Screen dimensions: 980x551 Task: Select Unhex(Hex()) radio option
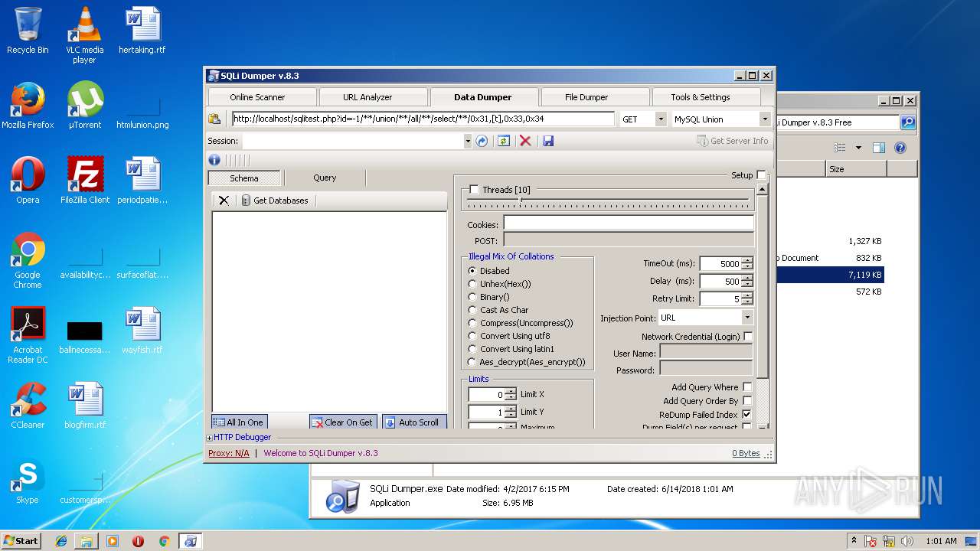[472, 284]
